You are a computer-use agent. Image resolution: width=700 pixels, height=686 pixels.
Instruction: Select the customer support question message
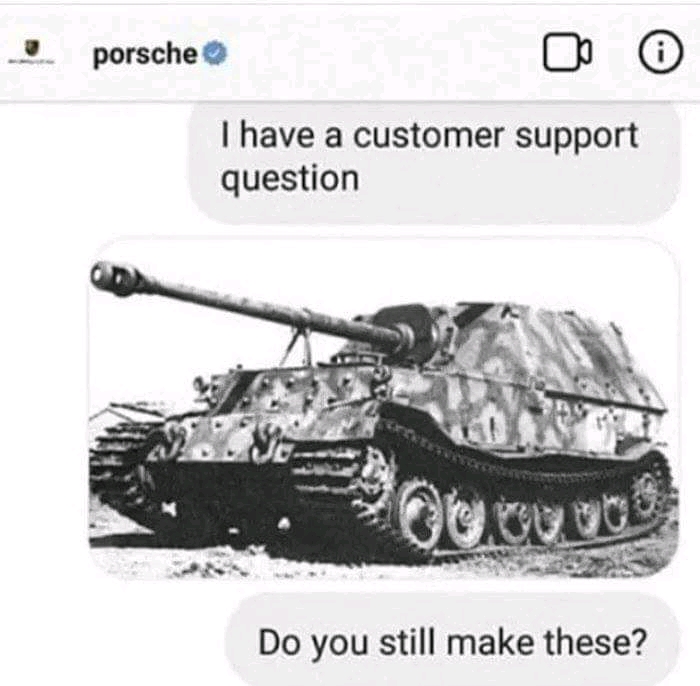pyautogui.click(x=434, y=163)
